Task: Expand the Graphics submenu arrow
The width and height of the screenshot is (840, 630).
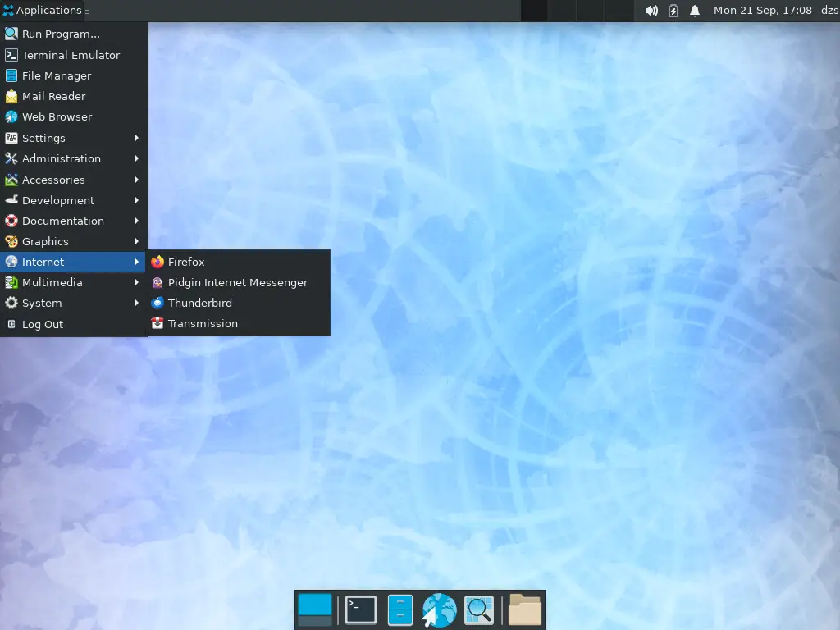Action: click(x=136, y=242)
